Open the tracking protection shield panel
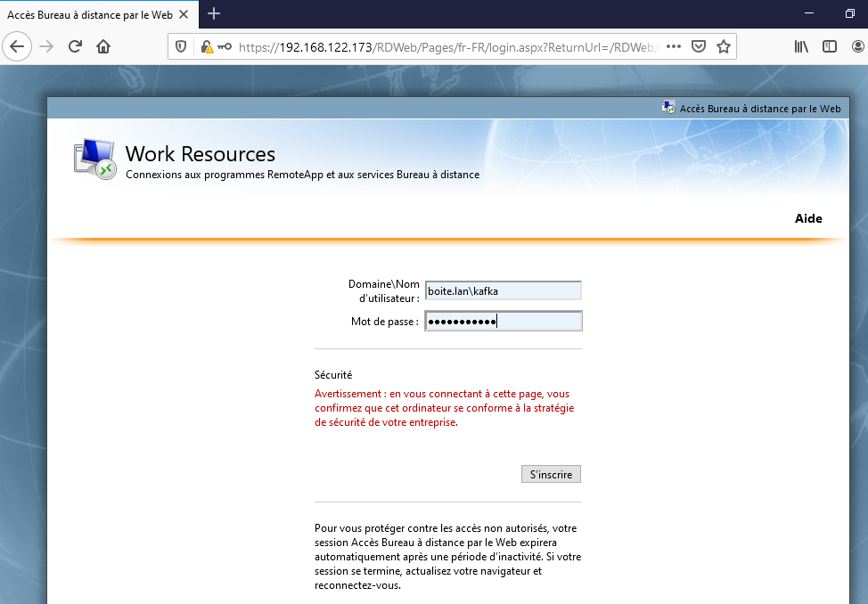Viewport: 868px width, 604px height. click(x=181, y=46)
